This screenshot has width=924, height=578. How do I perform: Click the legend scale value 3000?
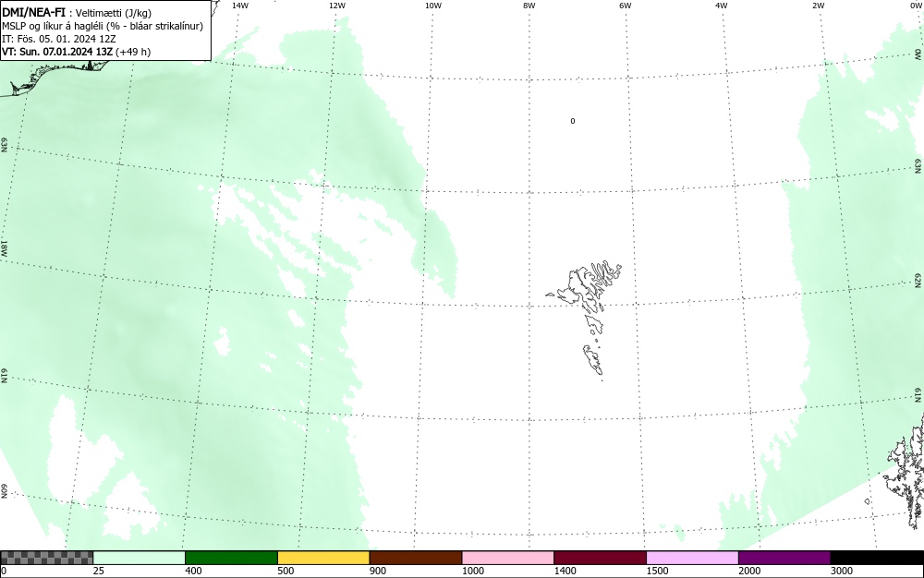[x=842, y=571]
